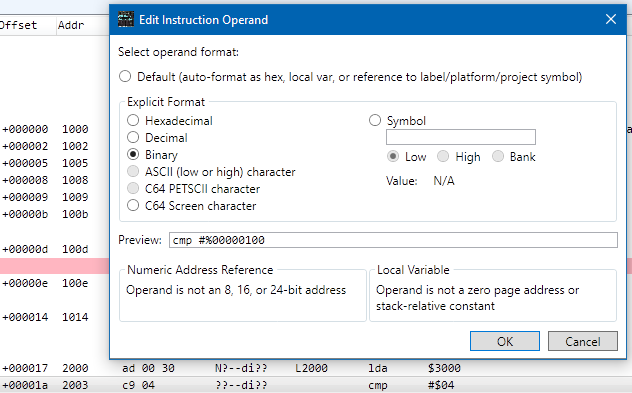Click the dialog's application icon in title bar
This screenshot has height=393, width=632.
[125, 19]
